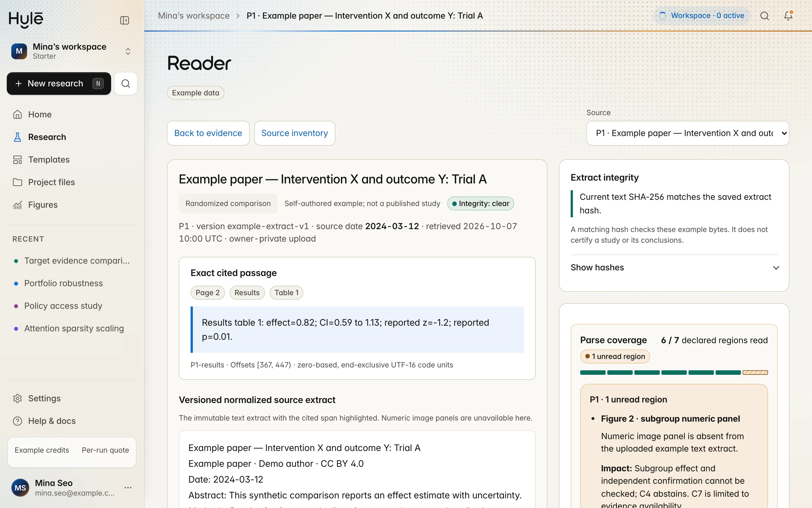Click Per-run quote label
This screenshot has width=812, height=508.
point(105,450)
